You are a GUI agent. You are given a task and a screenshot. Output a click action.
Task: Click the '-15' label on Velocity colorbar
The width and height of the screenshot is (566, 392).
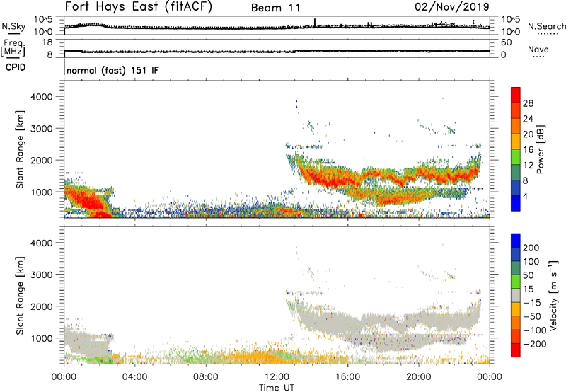(x=532, y=303)
